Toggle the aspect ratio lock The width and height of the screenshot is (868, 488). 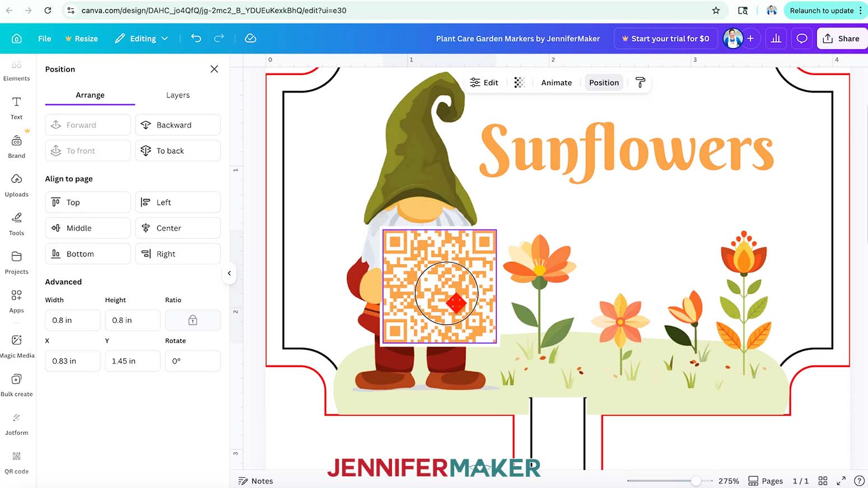click(x=193, y=320)
